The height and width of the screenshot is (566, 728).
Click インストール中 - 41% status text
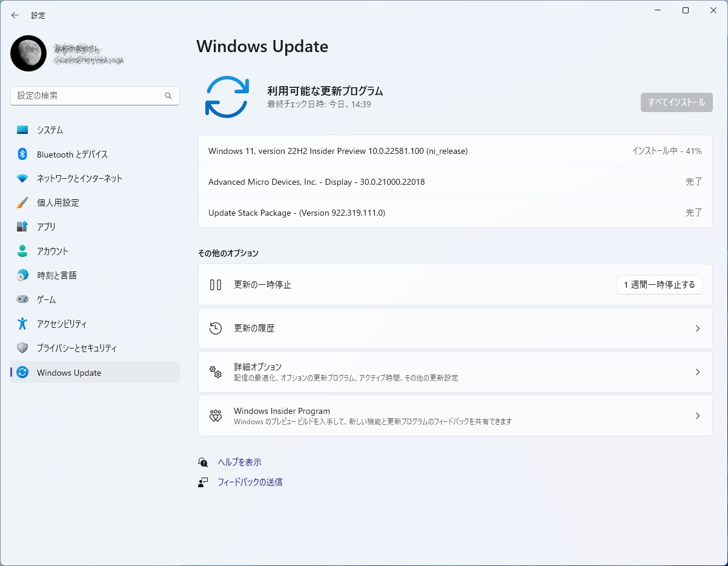click(667, 151)
